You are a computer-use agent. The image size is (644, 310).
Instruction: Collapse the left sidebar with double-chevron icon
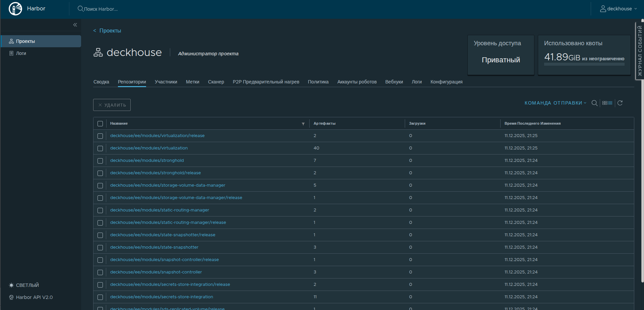[x=75, y=25]
